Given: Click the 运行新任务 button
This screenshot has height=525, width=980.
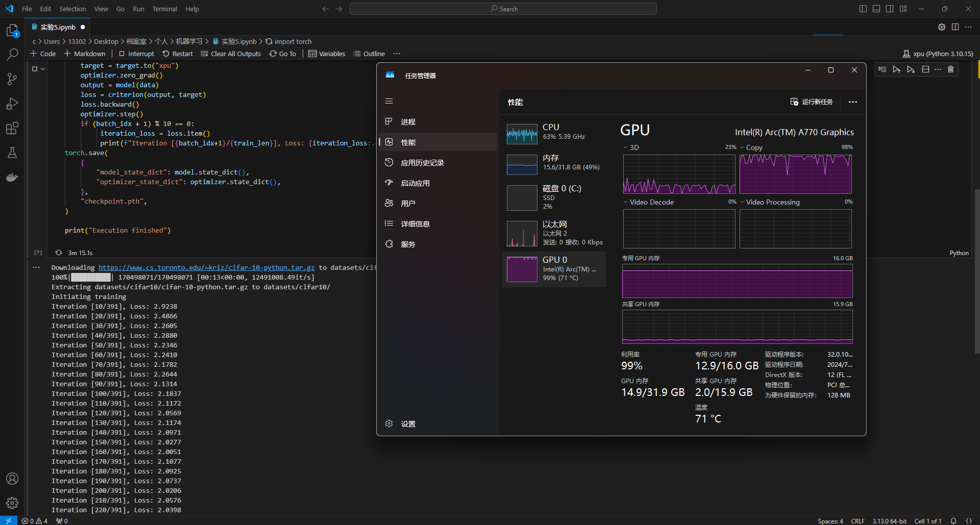Looking at the screenshot, I should tap(812, 102).
